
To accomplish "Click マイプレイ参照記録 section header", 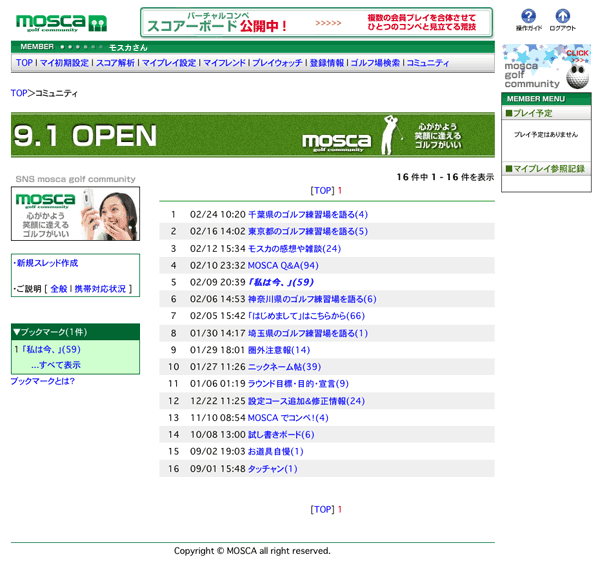I will pyautogui.click(x=546, y=169).
